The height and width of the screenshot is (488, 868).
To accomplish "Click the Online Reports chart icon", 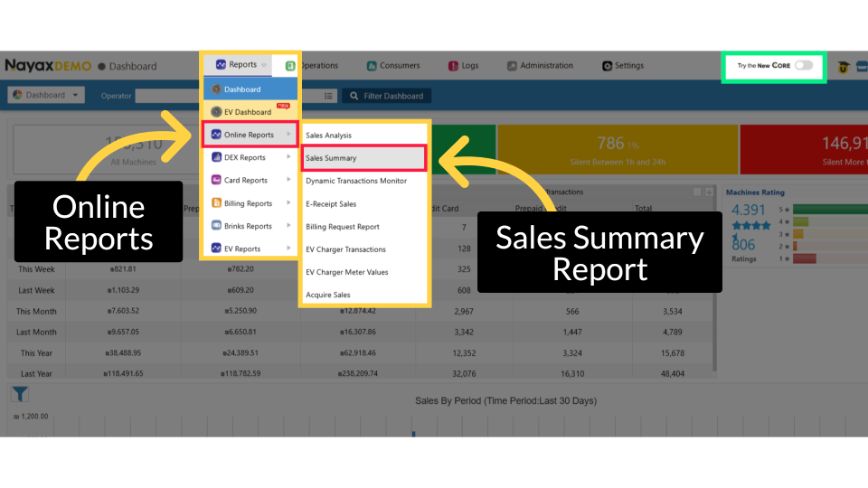I will tap(216, 135).
